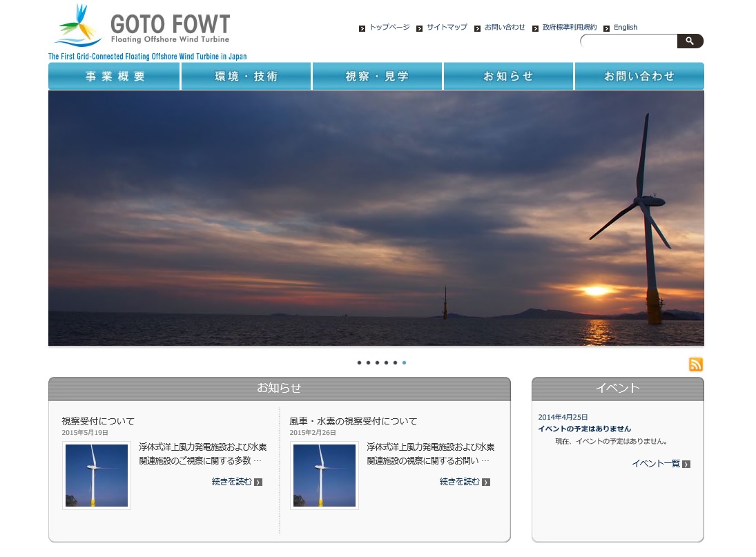Click the お知らせ section header
756x557 pixels.
tap(279, 389)
